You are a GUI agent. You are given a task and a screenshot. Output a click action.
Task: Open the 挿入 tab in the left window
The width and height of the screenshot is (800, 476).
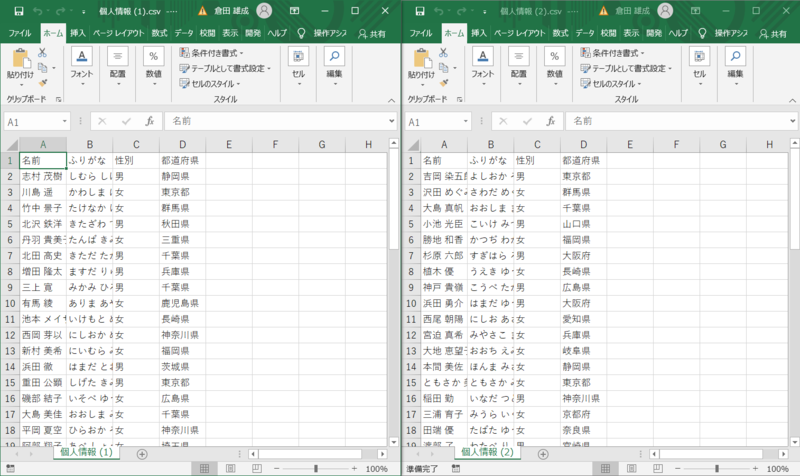[78, 33]
